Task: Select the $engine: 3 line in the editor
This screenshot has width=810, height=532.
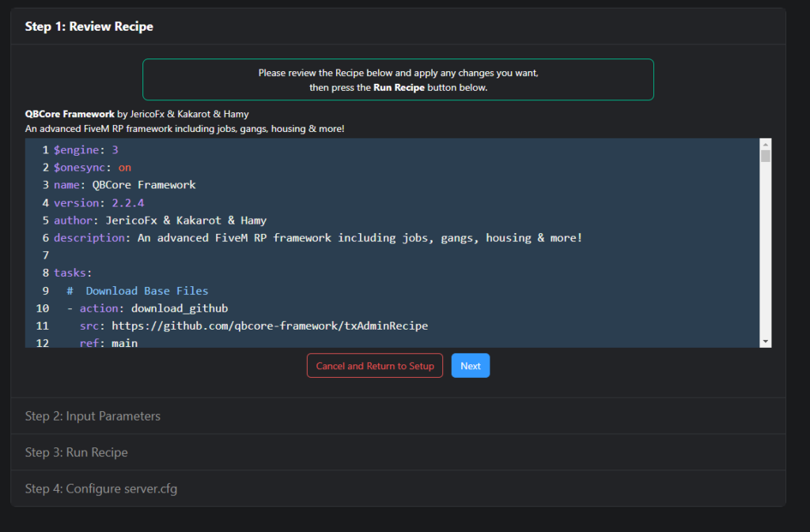Action: pos(85,149)
